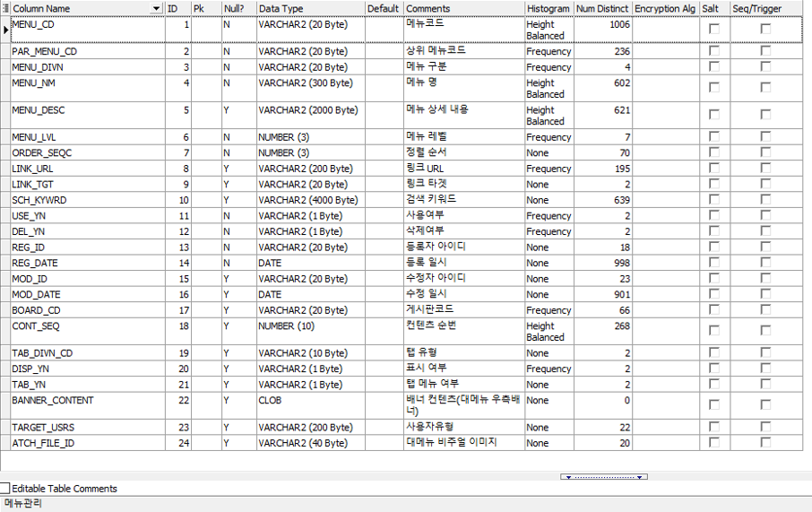Click the 메뉴코드 comment cell
This screenshot has height=512, width=812.
pyautogui.click(x=464, y=30)
